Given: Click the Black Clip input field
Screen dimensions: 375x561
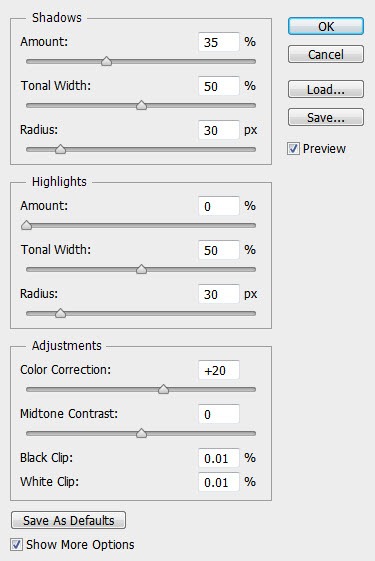Looking at the screenshot, I should [219, 458].
